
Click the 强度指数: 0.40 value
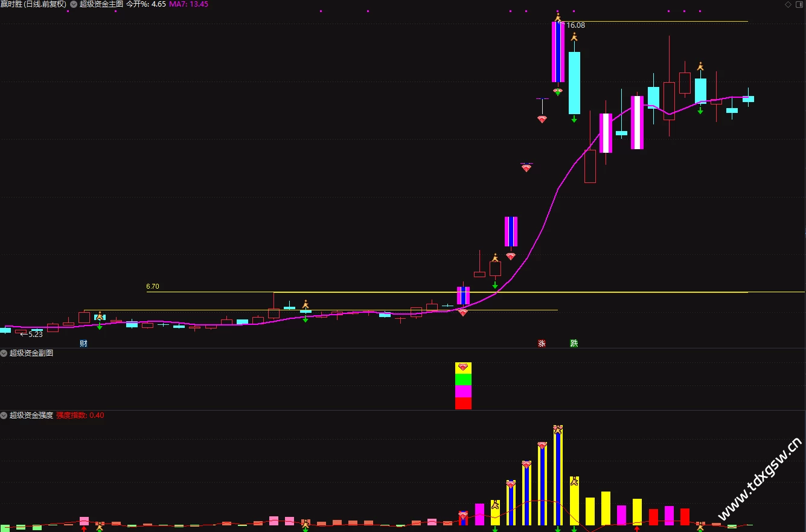click(x=80, y=415)
